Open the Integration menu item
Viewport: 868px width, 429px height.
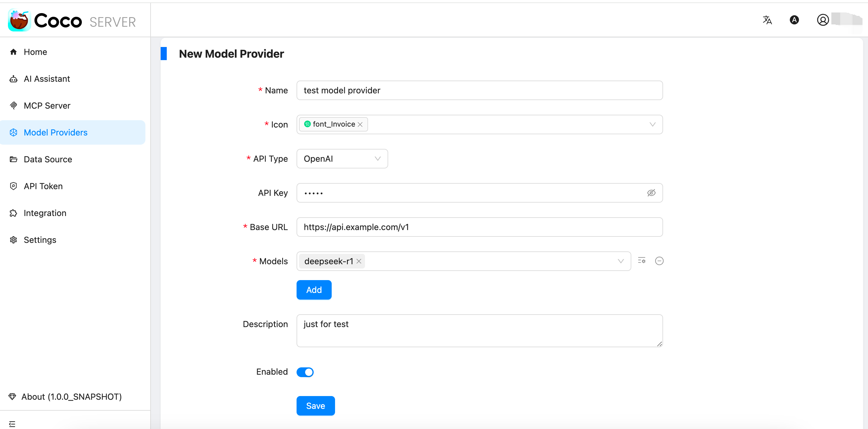click(x=73, y=213)
